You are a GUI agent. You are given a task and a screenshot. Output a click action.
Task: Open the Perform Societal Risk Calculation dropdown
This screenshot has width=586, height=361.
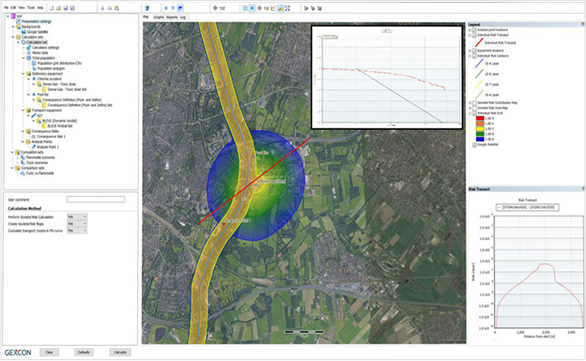point(77,217)
